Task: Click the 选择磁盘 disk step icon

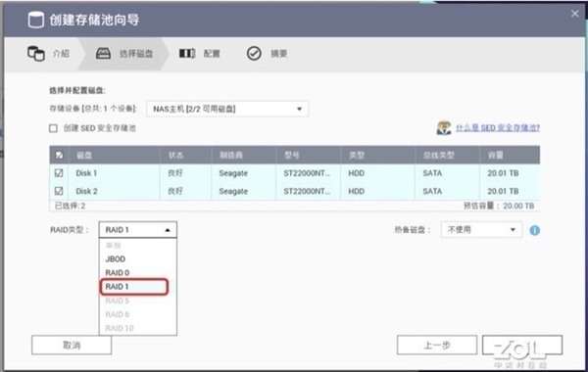Action: (x=103, y=54)
